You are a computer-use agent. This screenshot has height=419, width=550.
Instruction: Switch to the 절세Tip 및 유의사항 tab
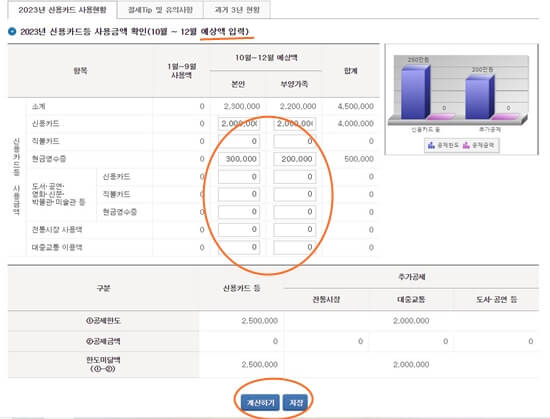click(x=160, y=10)
